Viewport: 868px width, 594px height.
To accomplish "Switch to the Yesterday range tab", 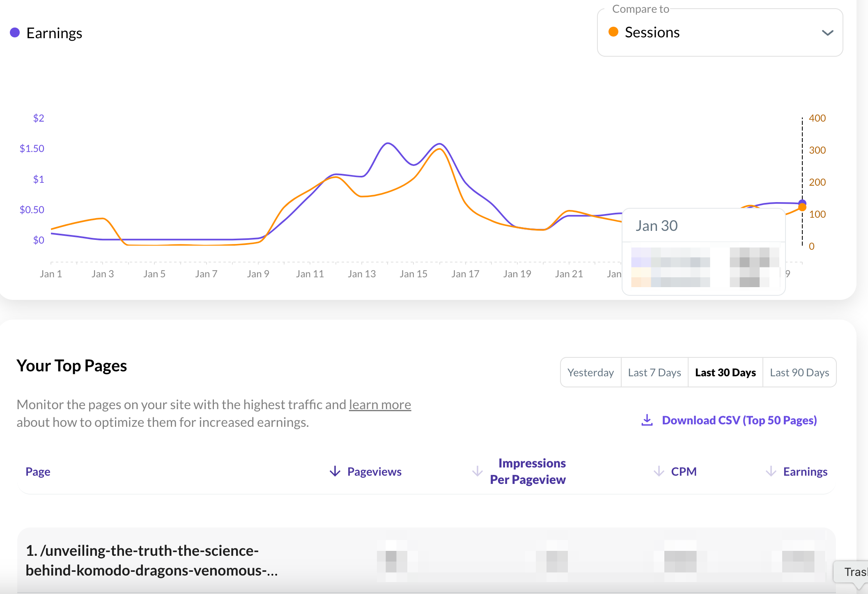I will (x=590, y=373).
